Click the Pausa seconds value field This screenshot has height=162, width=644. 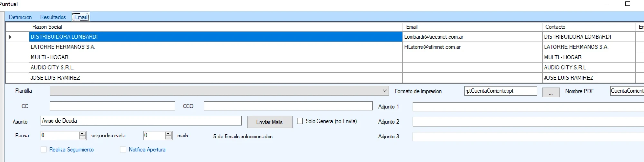60,136
